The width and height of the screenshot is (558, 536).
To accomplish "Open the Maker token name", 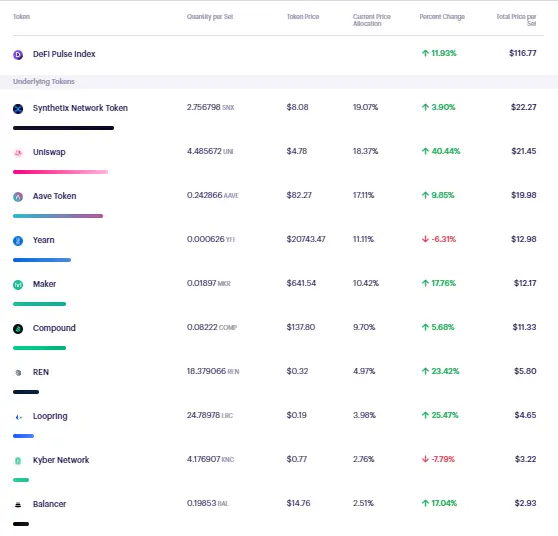I will click(44, 284).
